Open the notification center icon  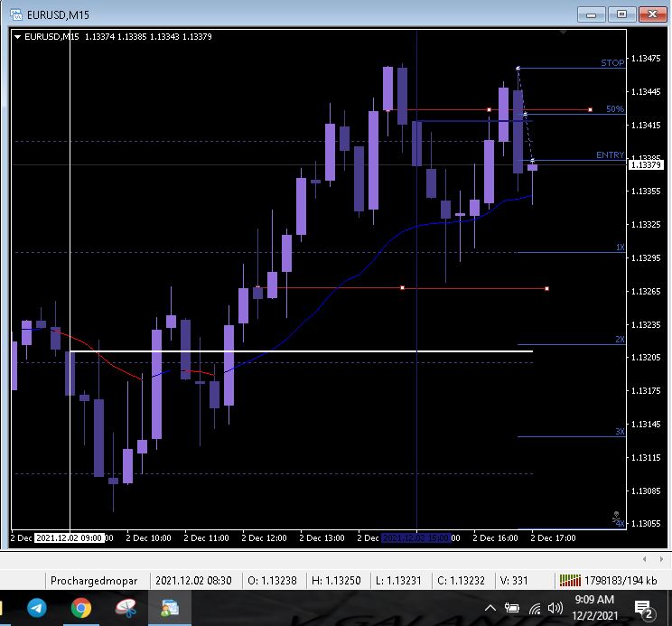pyautogui.click(x=644, y=609)
